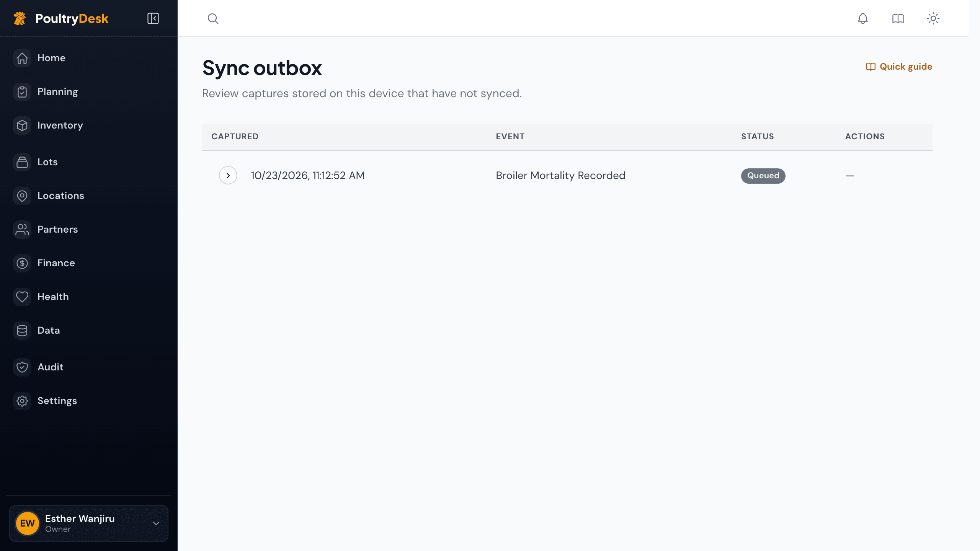980x551 pixels.
Task: Collapse the sidebar panel
Action: tap(153, 18)
